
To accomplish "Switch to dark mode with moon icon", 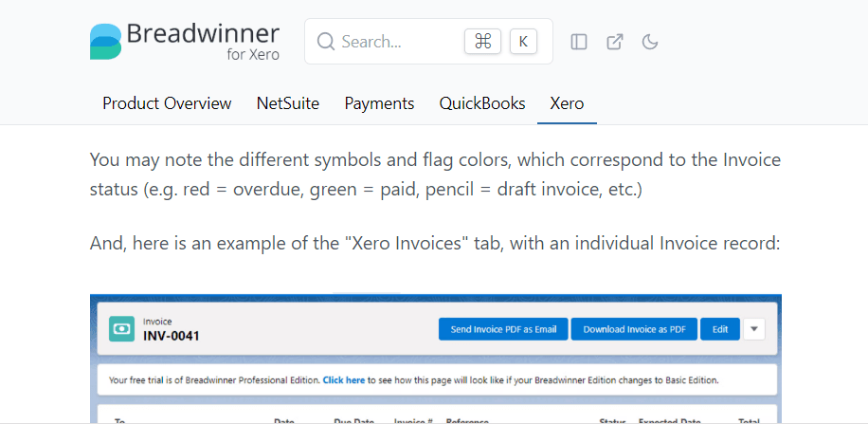I will (650, 42).
